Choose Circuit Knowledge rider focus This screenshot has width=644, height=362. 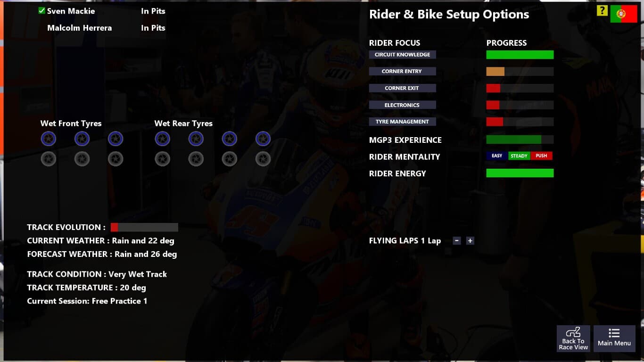[402, 55]
